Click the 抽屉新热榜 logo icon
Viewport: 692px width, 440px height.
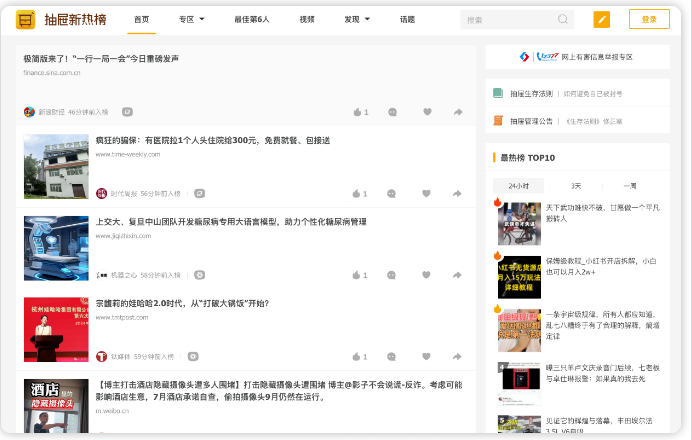point(25,19)
